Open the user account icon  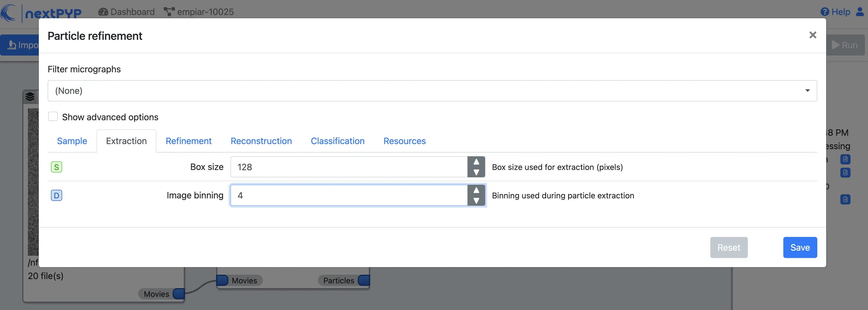(860, 12)
